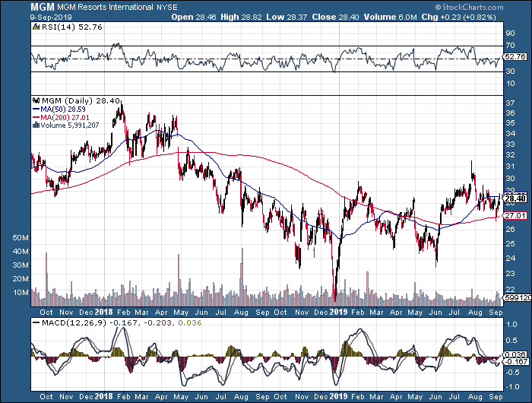Click the High 28.82 value
Screen dimensions: 532x403
click(x=241, y=17)
